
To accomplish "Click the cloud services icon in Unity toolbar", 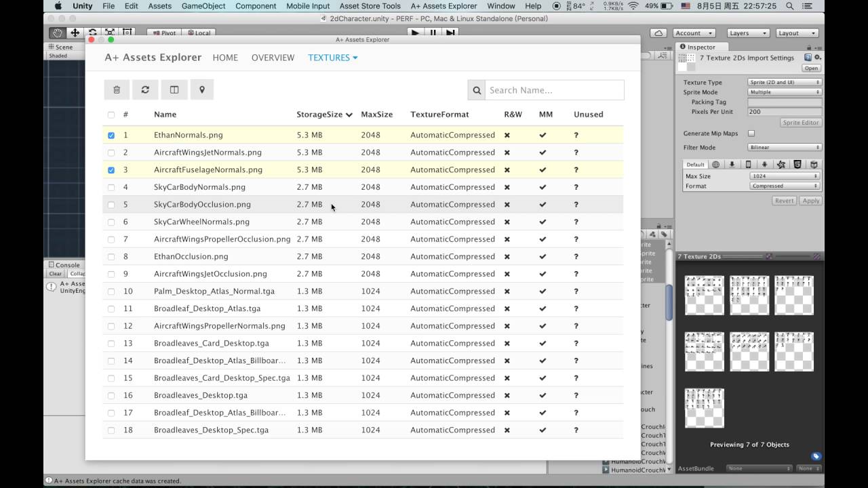I will tap(658, 33).
